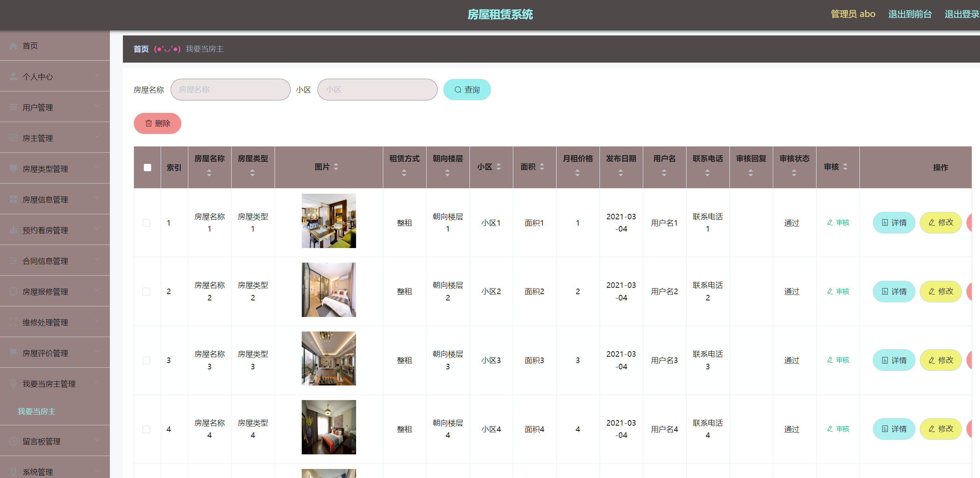Expand the 合同信息管理 sidebar chevron
The width and height of the screenshot is (980, 478).
pos(97,260)
